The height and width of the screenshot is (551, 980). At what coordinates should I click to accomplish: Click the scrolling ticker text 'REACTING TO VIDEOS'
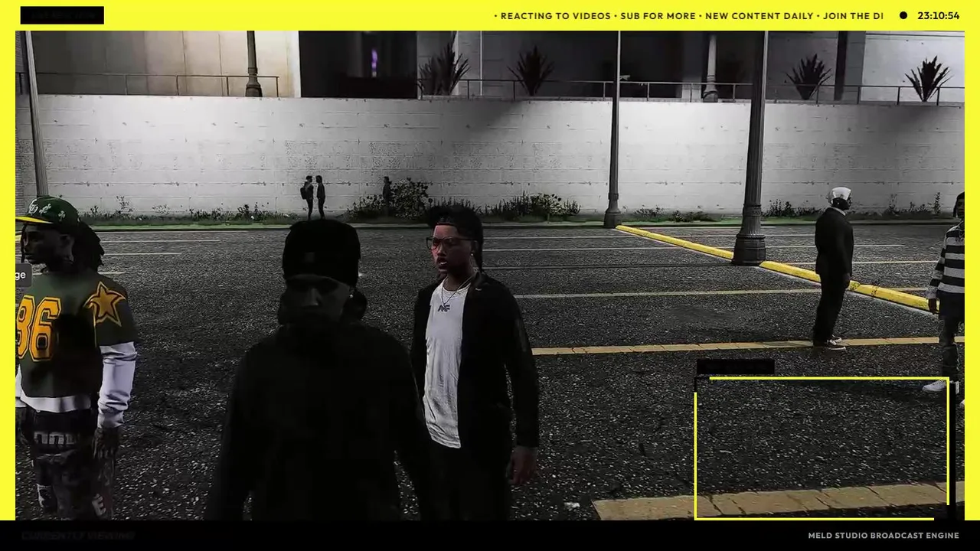[556, 15]
